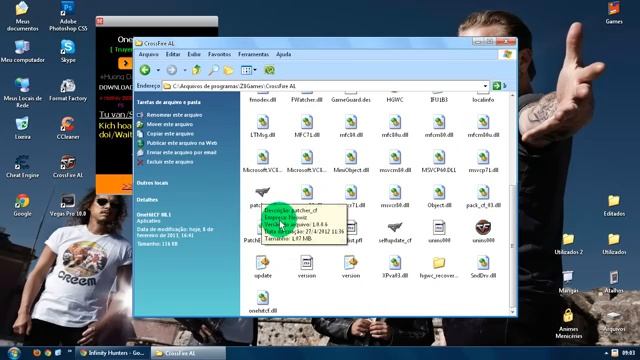Click the taskbar clock showing 09:03

629,353
